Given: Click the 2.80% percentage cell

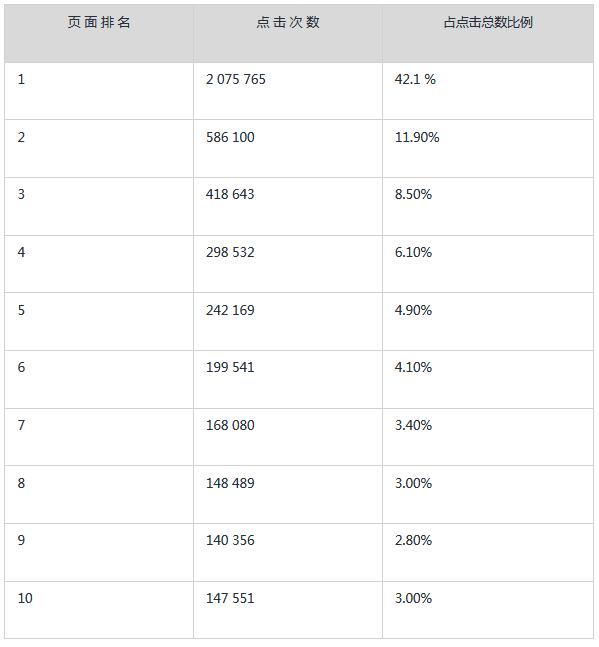Looking at the screenshot, I should pos(488,552).
